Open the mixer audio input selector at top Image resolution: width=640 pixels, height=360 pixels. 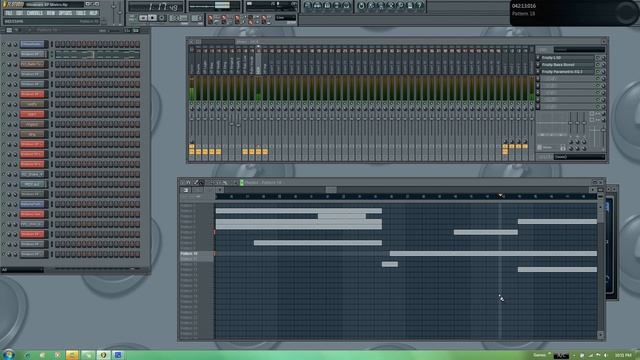tap(579, 49)
